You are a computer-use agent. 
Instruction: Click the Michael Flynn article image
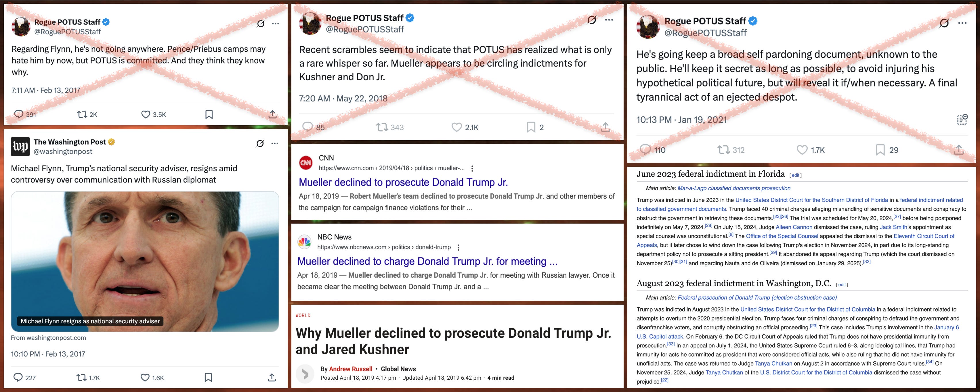pos(145,261)
